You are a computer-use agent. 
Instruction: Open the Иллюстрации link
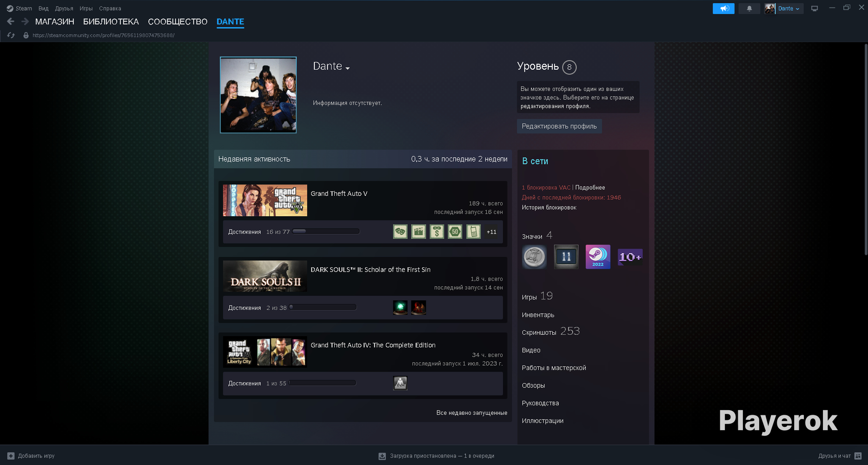(543, 421)
